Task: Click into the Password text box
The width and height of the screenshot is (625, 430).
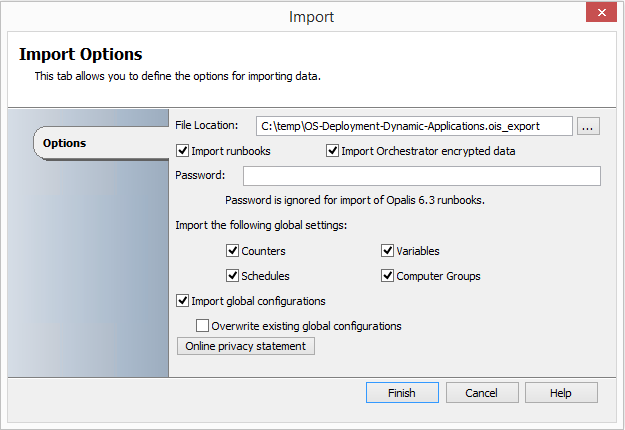Action: (422, 176)
